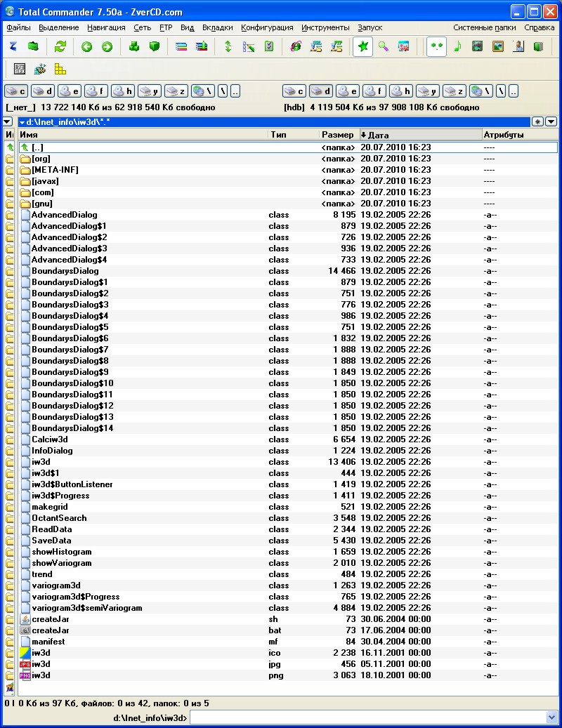Expand the left panel dropdown arrow
The height and width of the screenshot is (728, 562).
click(8, 121)
